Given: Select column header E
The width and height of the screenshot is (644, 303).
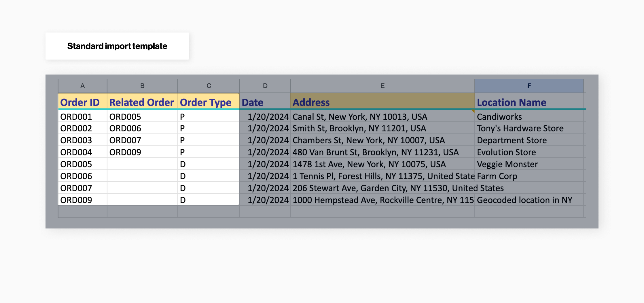Looking at the screenshot, I should [382, 85].
